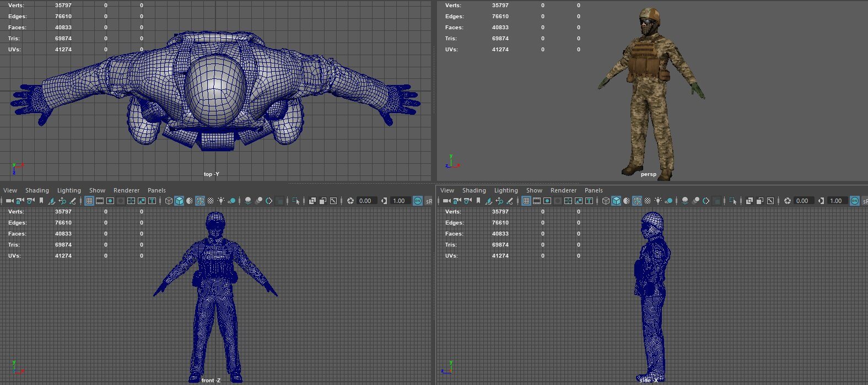This screenshot has height=385, width=868.
Task: Open the Lighting menu in side view panel
Action: (x=505, y=190)
